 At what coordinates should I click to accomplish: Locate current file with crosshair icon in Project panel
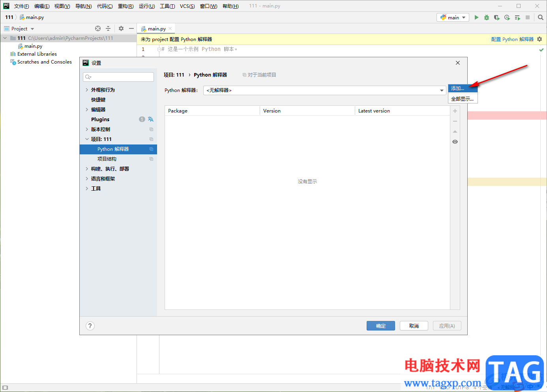click(98, 28)
